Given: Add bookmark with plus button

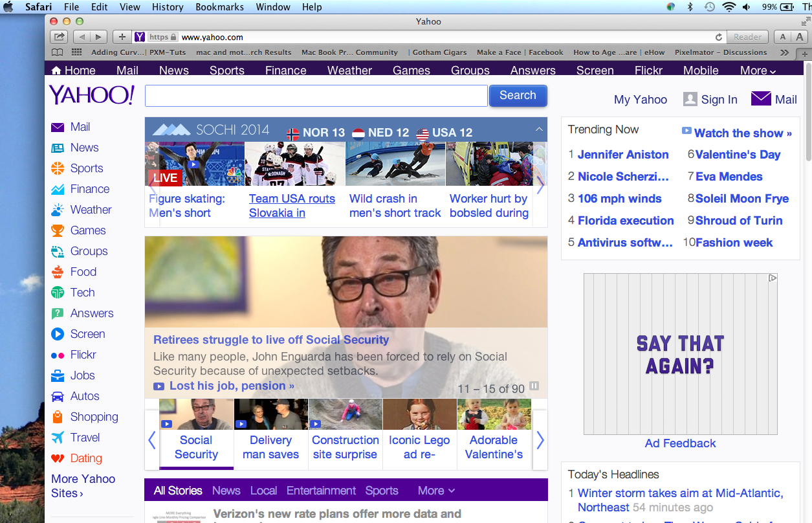Looking at the screenshot, I should pyautogui.click(x=122, y=37).
